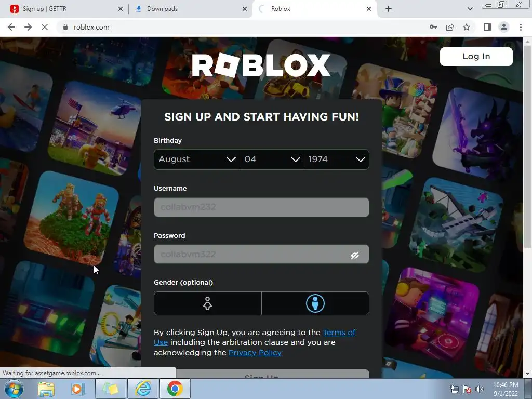532x399 pixels.
Task: Click the Chrome taskbar icon
Action: (175, 389)
